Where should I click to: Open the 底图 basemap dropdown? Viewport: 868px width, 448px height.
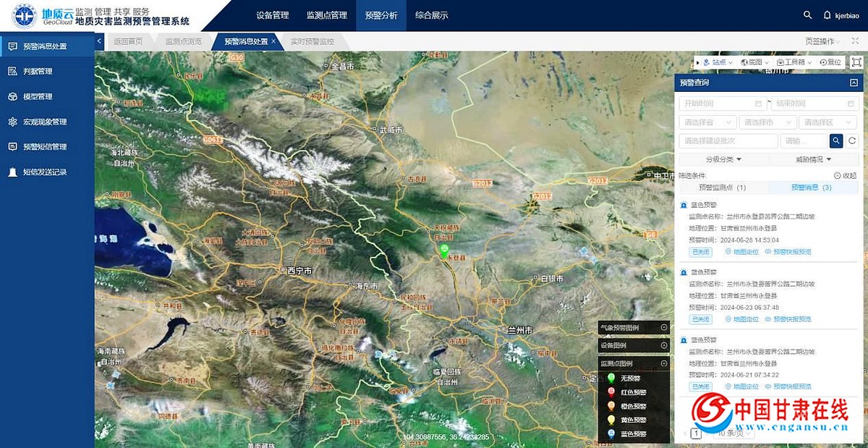[754, 62]
